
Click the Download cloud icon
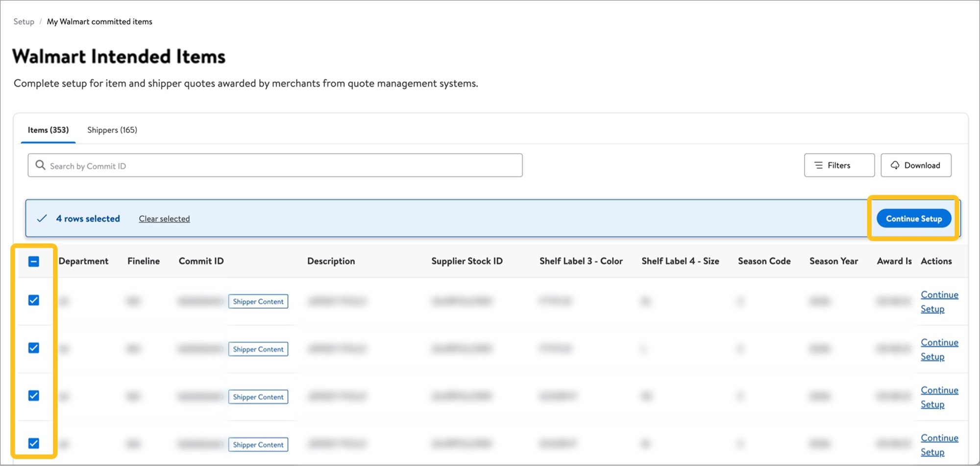(895, 165)
